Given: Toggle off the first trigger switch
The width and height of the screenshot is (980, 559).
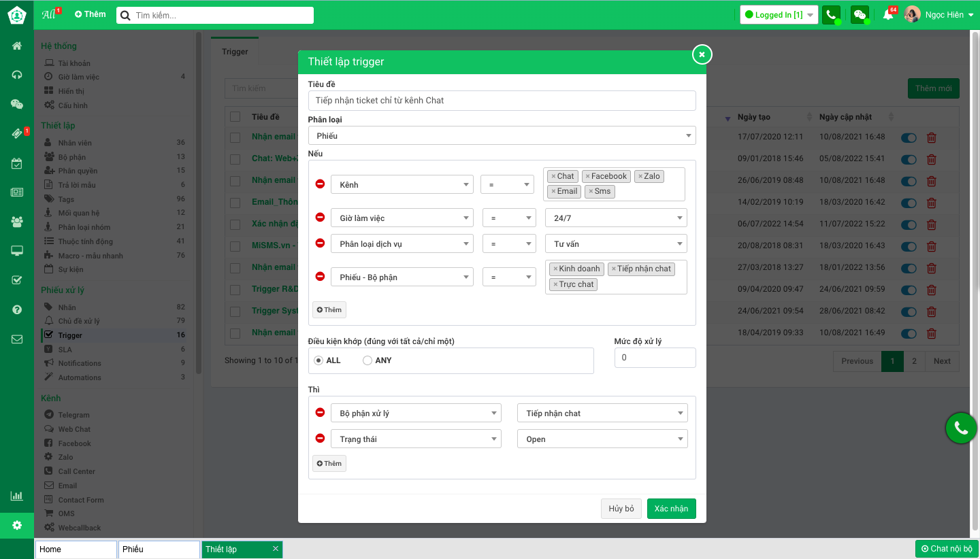Looking at the screenshot, I should [x=909, y=137].
